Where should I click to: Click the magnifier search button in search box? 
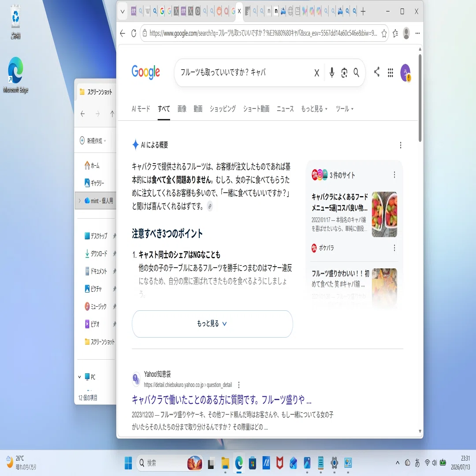[x=356, y=73]
